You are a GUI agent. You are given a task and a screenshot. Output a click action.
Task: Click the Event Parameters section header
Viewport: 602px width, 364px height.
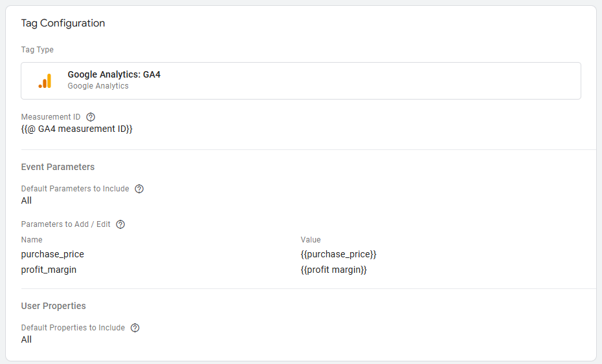[x=58, y=167]
